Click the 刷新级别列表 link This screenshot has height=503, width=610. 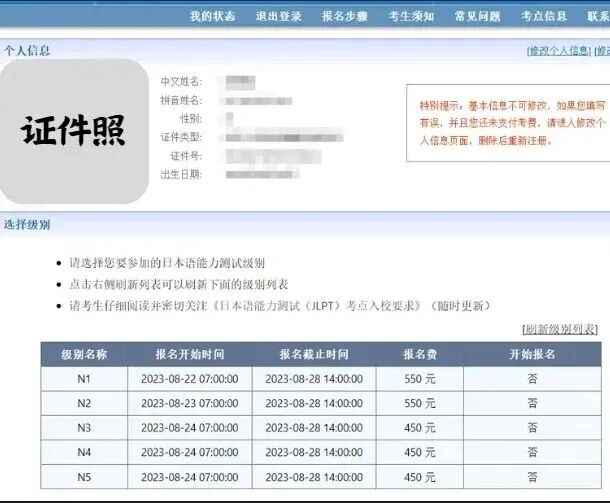pos(560,329)
